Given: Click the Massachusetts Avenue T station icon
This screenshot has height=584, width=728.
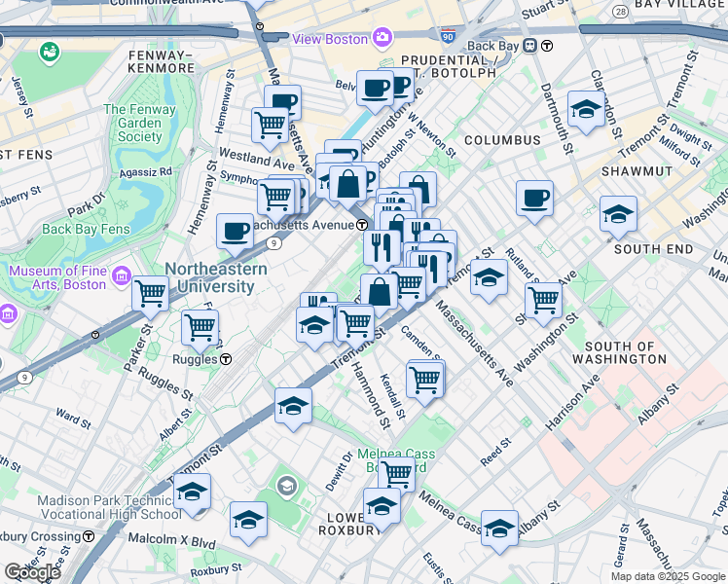Looking at the screenshot, I should (362, 225).
